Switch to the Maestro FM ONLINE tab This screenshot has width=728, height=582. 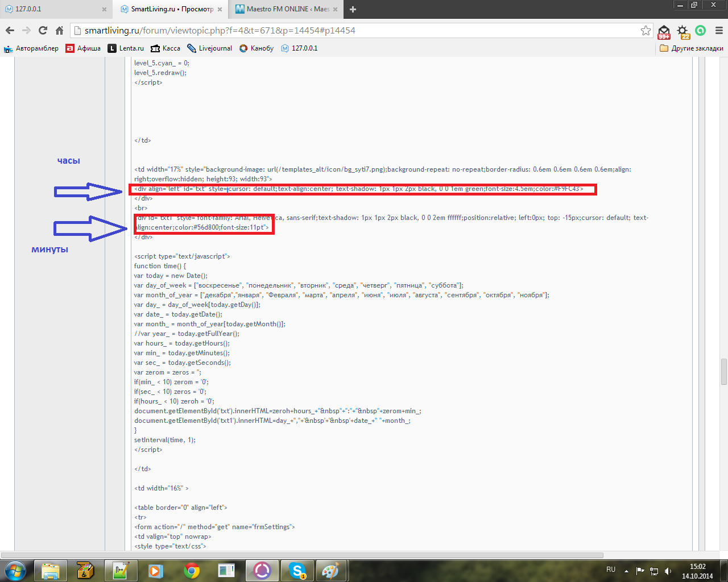click(x=286, y=9)
